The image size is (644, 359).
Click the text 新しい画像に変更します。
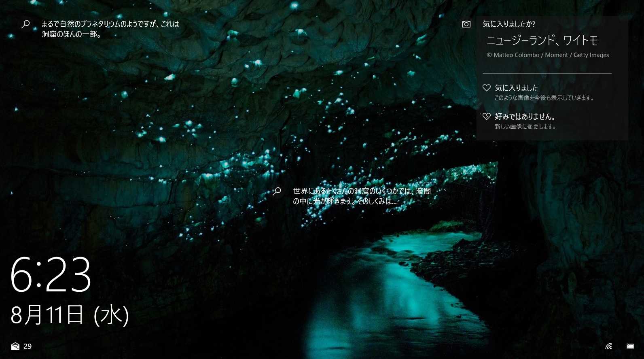[525, 127]
